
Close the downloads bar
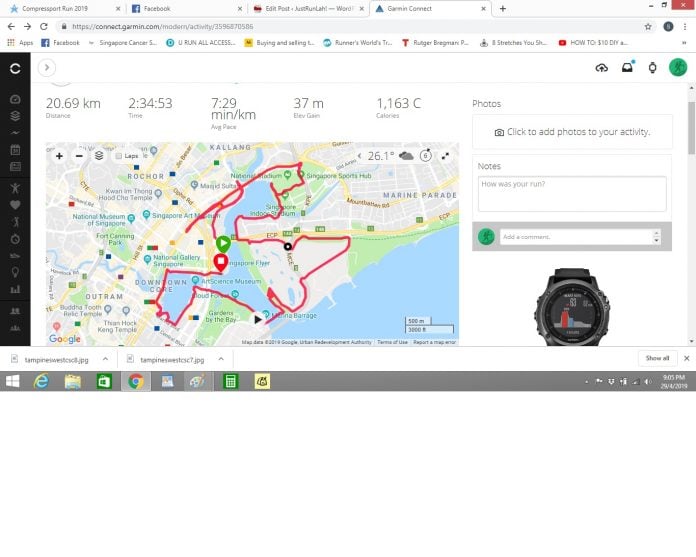(x=686, y=358)
